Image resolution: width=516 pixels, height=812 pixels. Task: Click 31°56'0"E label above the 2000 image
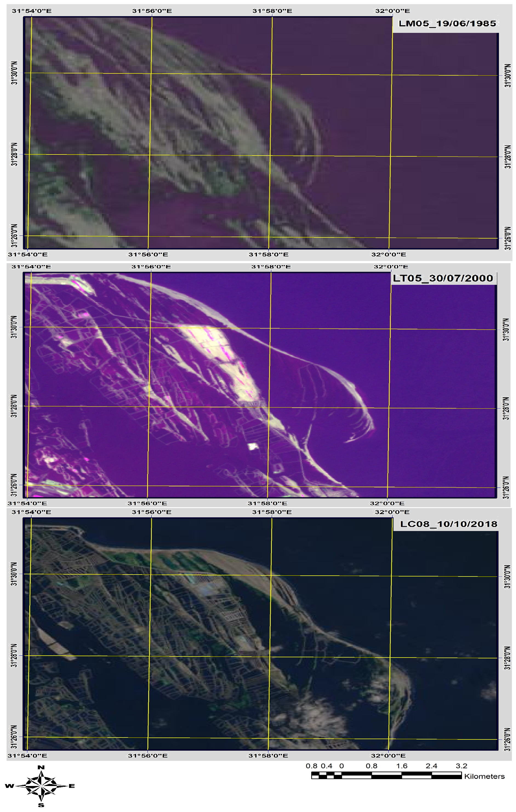point(151,267)
